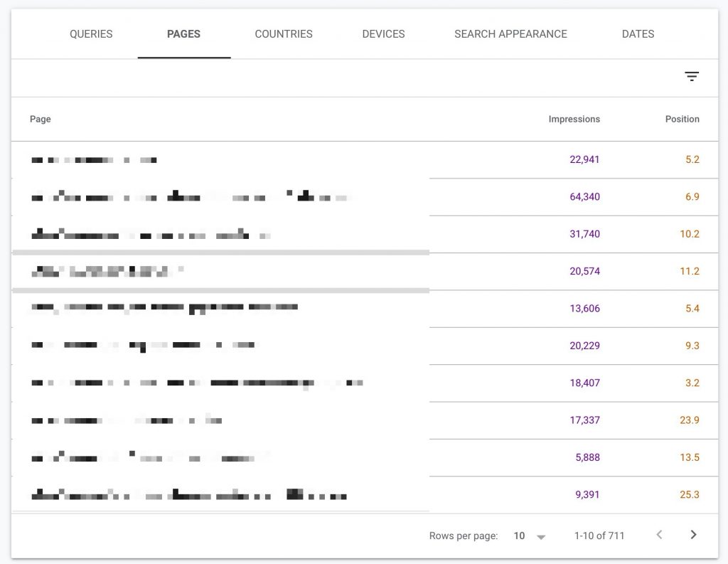Click position value 11.2
This screenshot has height=564, width=728.
click(690, 271)
